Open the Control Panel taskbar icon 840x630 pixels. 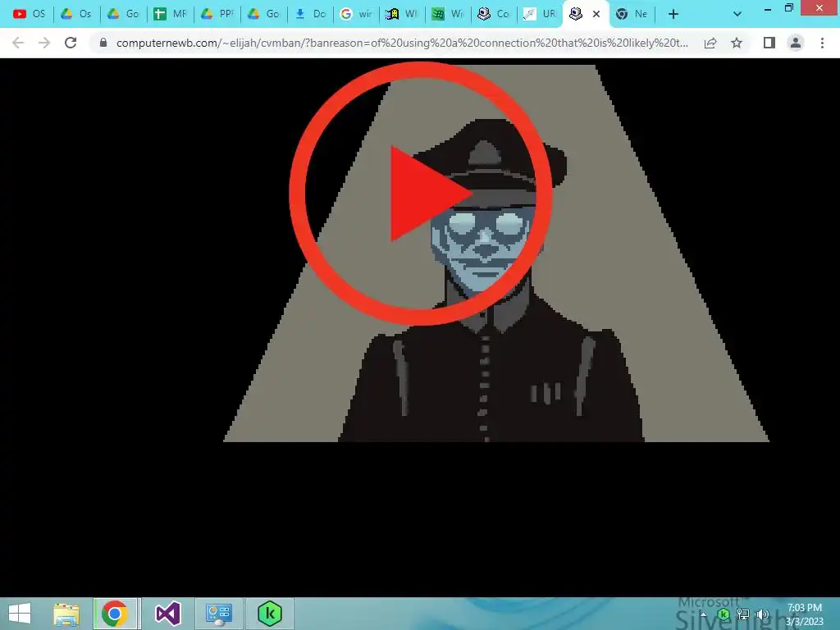(x=218, y=614)
